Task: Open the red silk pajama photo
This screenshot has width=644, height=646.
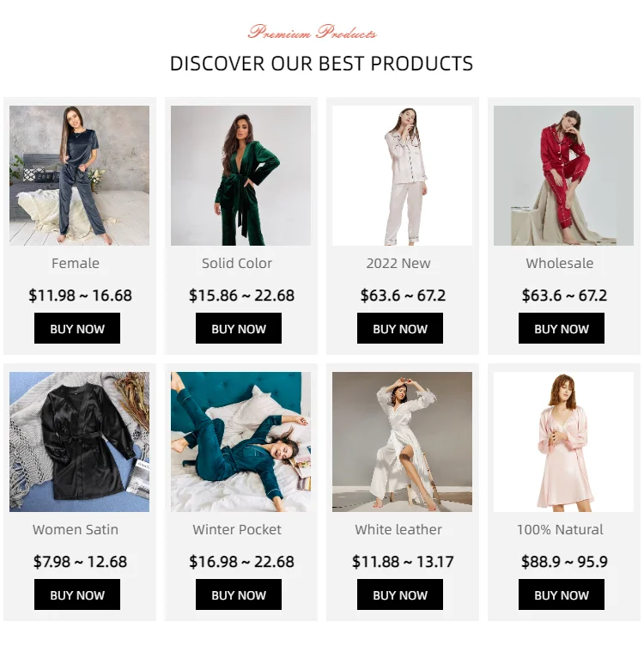Action: pos(563,175)
